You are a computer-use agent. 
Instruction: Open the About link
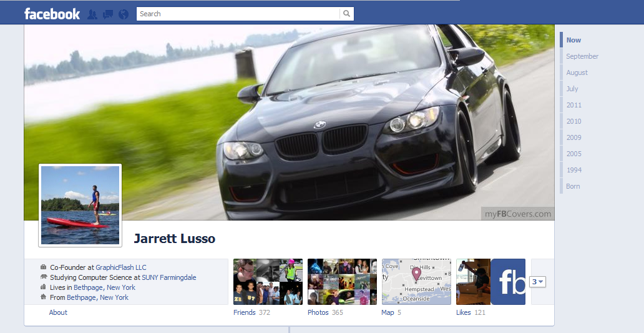(58, 312)
